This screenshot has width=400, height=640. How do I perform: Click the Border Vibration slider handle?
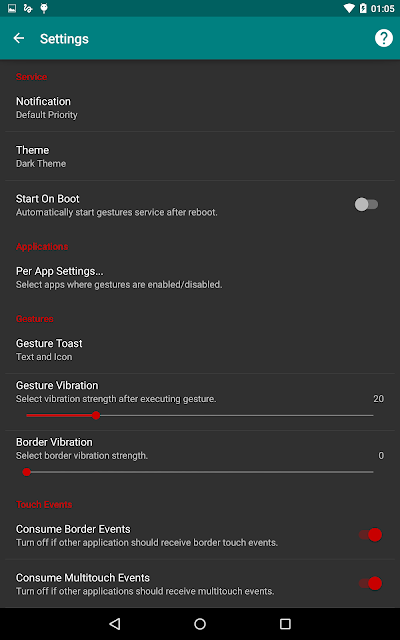pos(27,472)
